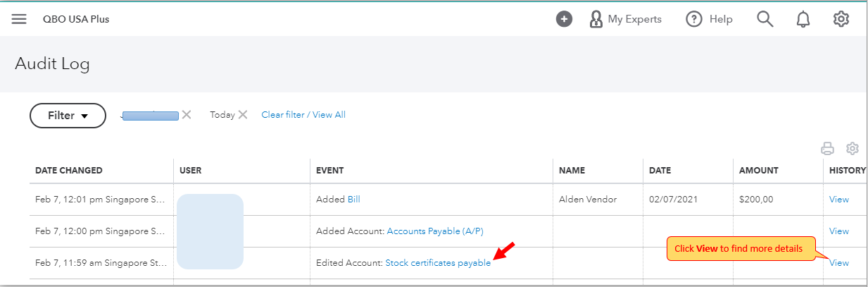
Task: View history for Stock certificates row
Action: 839,263
